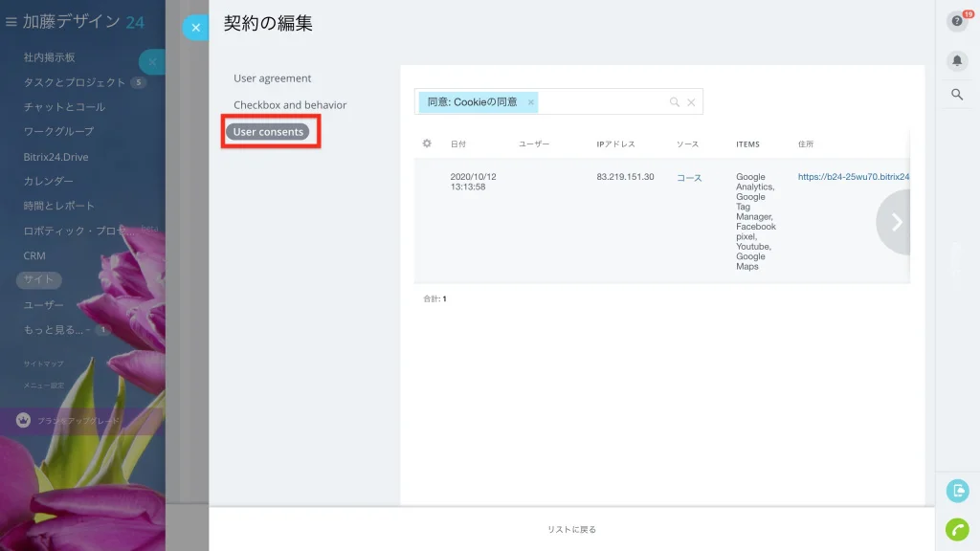The width and height of the screenshot is (980, 551).
Task: Click the ユーザー column header
Action: click(534, 144)
